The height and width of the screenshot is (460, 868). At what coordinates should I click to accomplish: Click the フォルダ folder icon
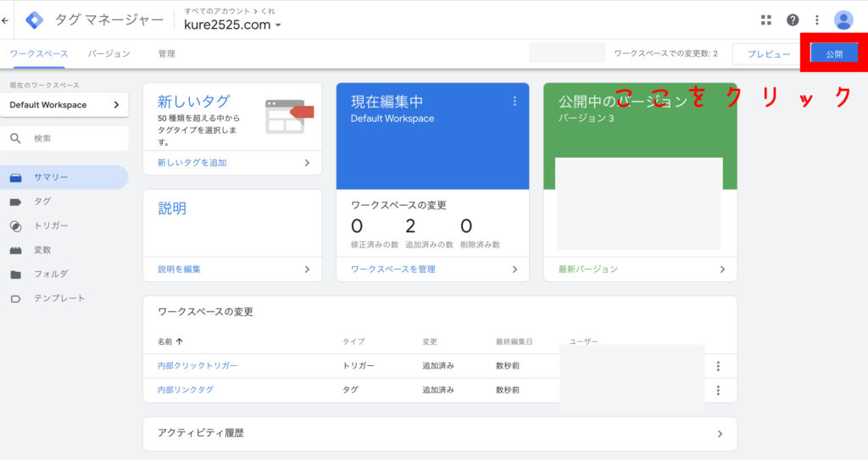[15, 274]
